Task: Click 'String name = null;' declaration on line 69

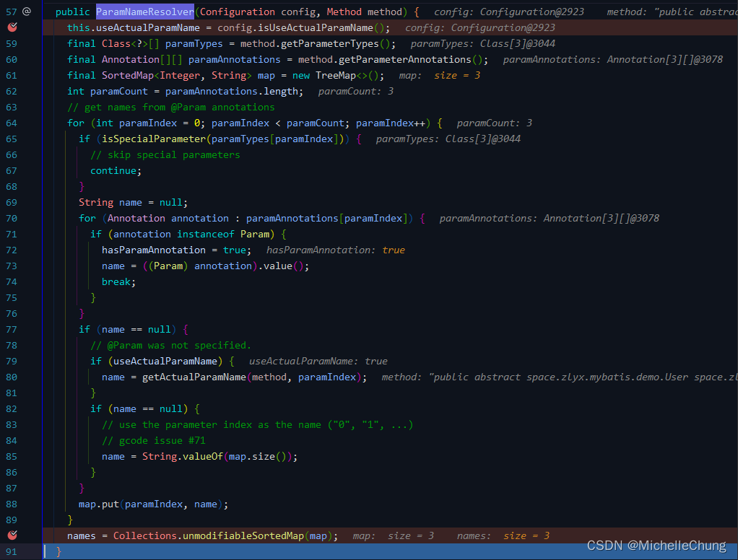Action: pyautogui.click(x=133, y=203)
